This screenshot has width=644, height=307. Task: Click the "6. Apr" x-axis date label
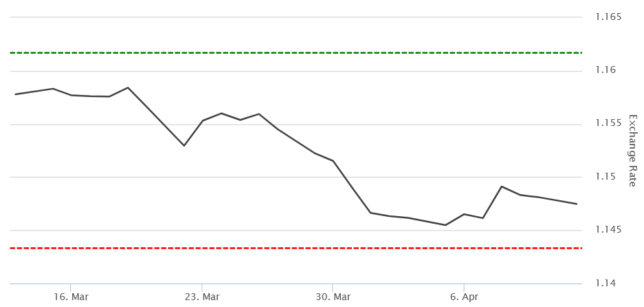tap(464, 297)
